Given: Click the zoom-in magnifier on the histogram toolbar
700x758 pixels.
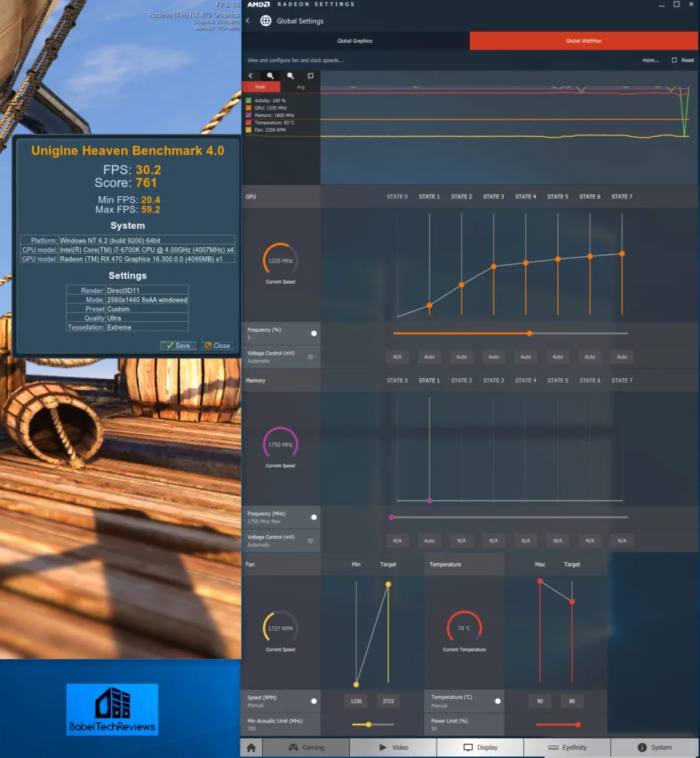Looking at the screenshot, I should coord(271,76).
